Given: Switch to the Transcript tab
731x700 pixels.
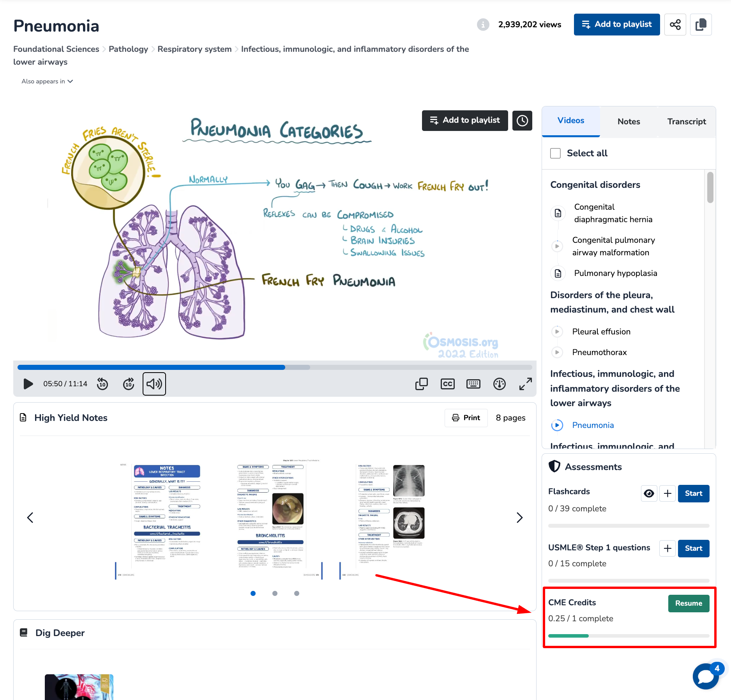Looking at the screenshot, I should 686,122.
